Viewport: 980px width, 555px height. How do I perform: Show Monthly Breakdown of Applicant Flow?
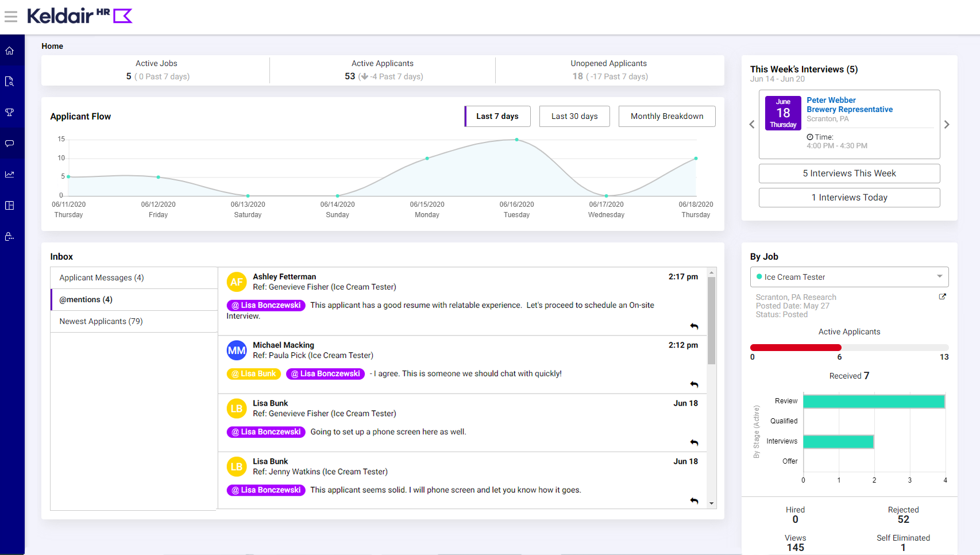point(666,116)
